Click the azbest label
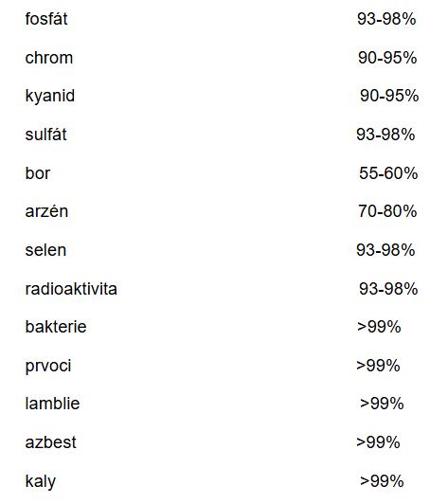Viewport: 448px width, 504px height. tap(51, 442)
